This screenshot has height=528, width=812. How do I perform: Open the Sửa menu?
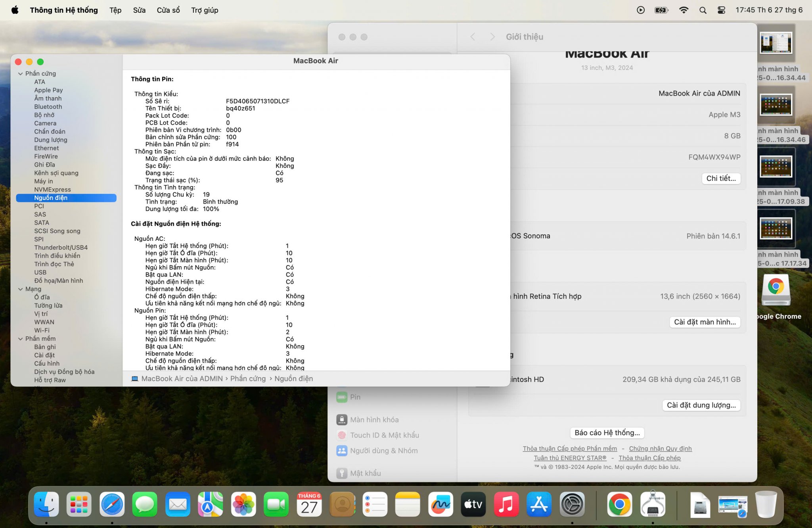139,10
